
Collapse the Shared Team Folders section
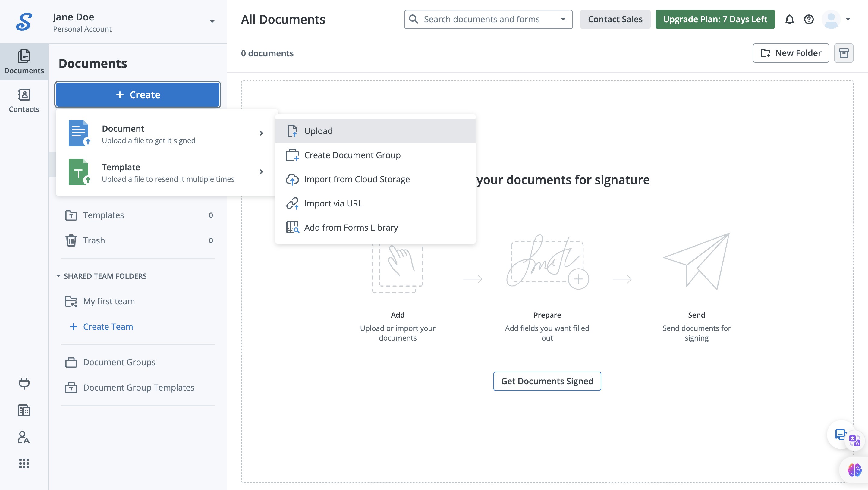point(58,276)
